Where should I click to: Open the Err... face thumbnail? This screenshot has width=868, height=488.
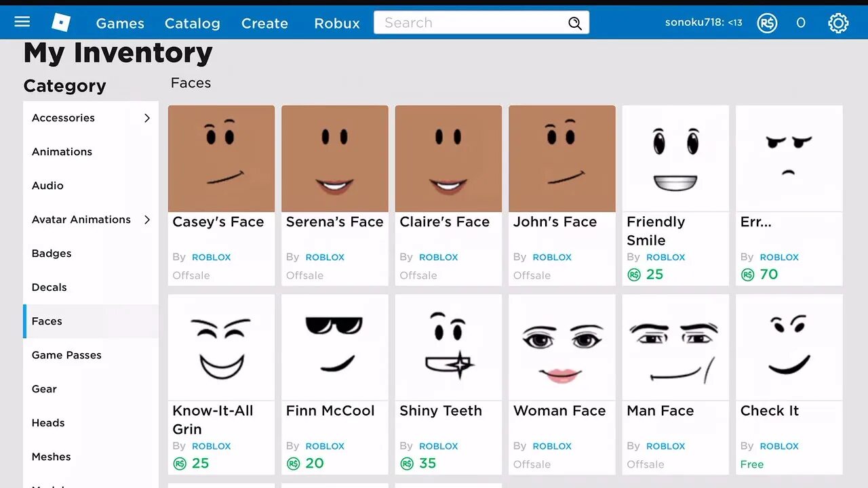point(789,159)
